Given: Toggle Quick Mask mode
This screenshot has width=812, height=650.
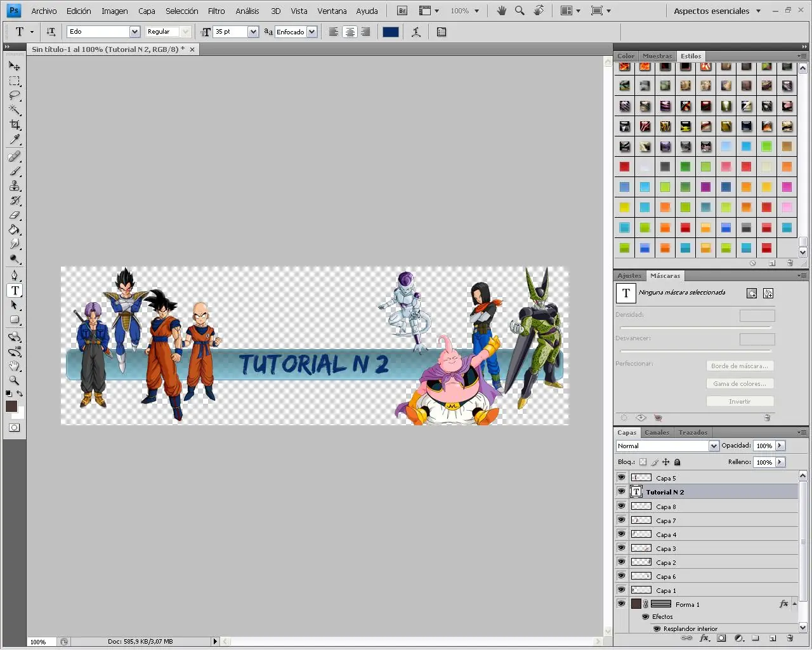Looking at the screenshot, I should [x=15, y=428].
